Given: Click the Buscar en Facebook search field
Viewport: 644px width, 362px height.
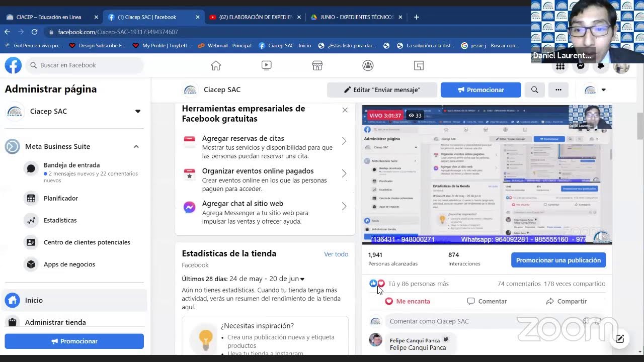Looking at the screenshot, I should click(x=85, y=65).
